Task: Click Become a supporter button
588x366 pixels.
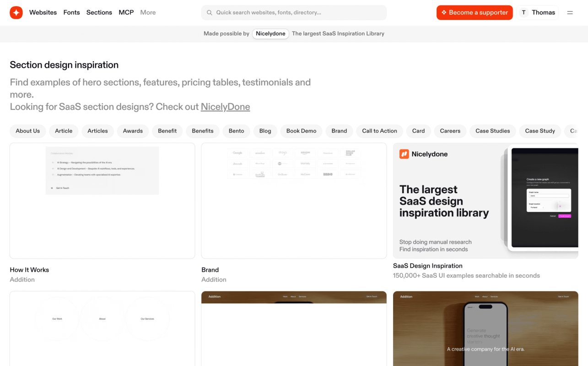Action: coord(475,13)
